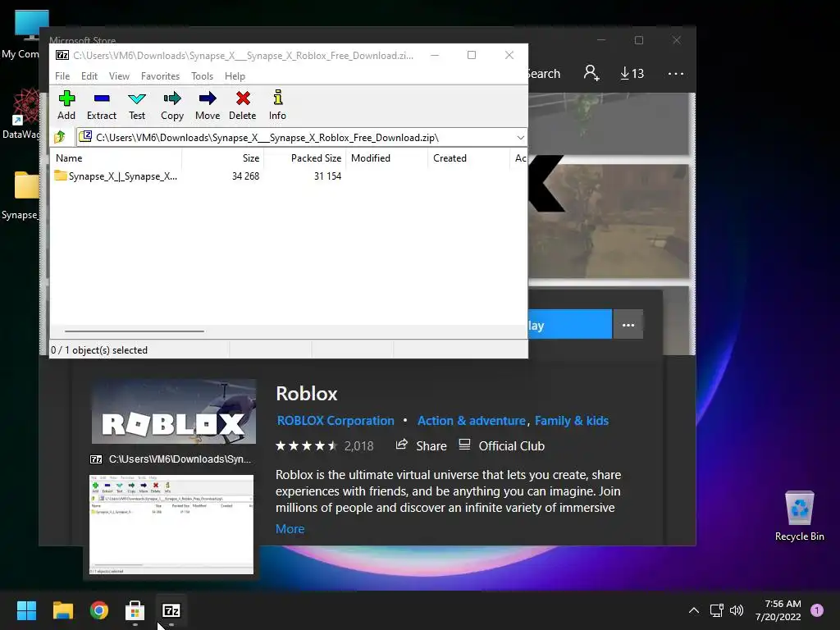The height and width of the screenshot is (630, 840).
Task: Expand the address path dropdown
Action: pyautogui.click(x=520, y=138)
